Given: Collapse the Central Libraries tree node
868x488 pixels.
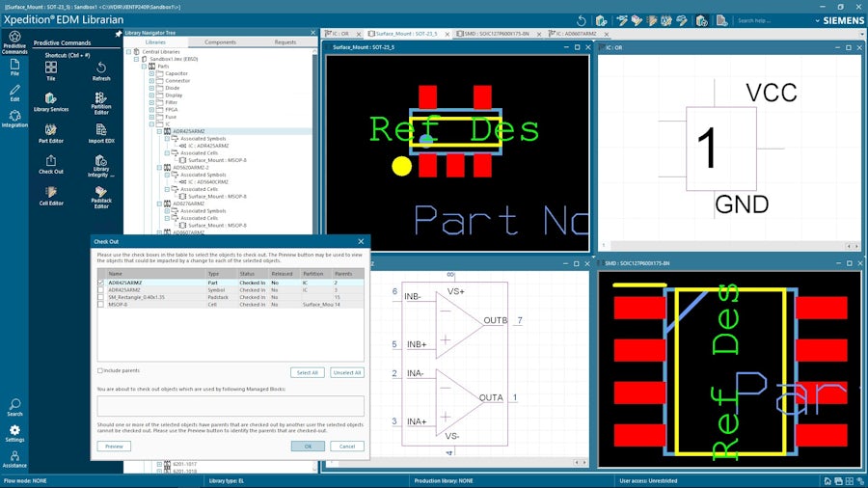Looking at the screenshot, I should [129, 51].
